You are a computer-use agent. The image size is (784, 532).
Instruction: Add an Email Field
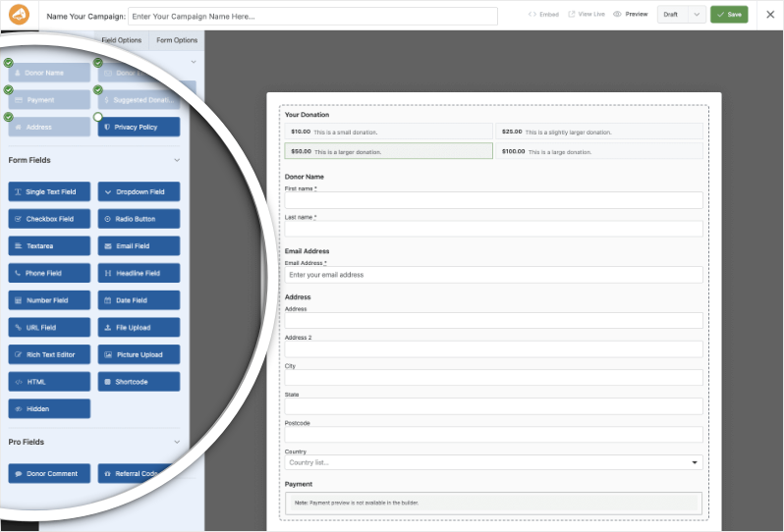click(139, 245)
